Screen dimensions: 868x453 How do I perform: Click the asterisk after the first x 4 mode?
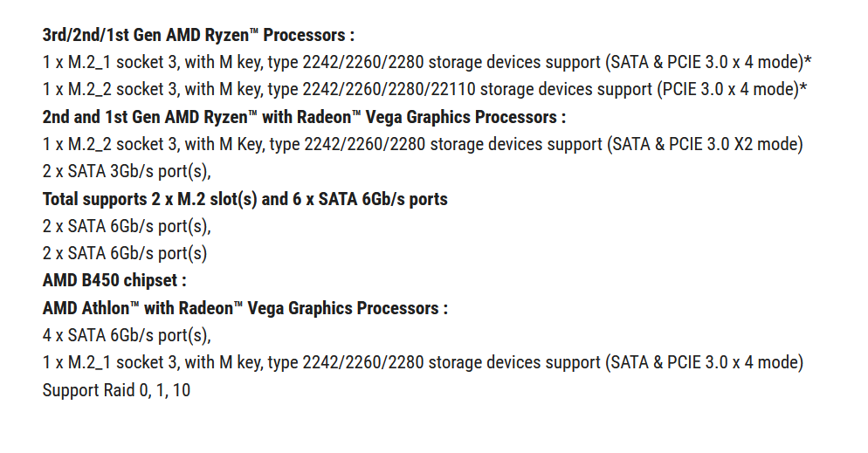point(808,59)
